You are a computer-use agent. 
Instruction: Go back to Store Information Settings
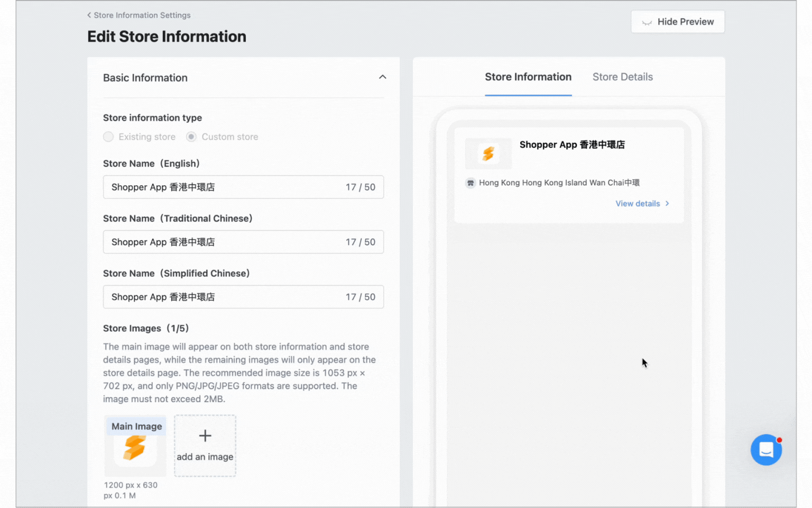tap(139, 15)
